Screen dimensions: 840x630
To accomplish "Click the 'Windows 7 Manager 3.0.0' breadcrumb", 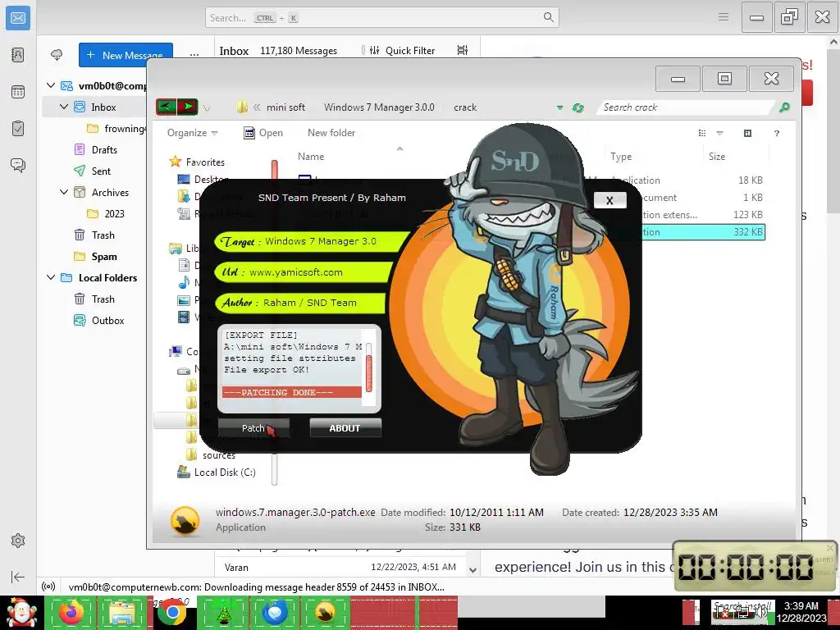I will pos(379,107).
